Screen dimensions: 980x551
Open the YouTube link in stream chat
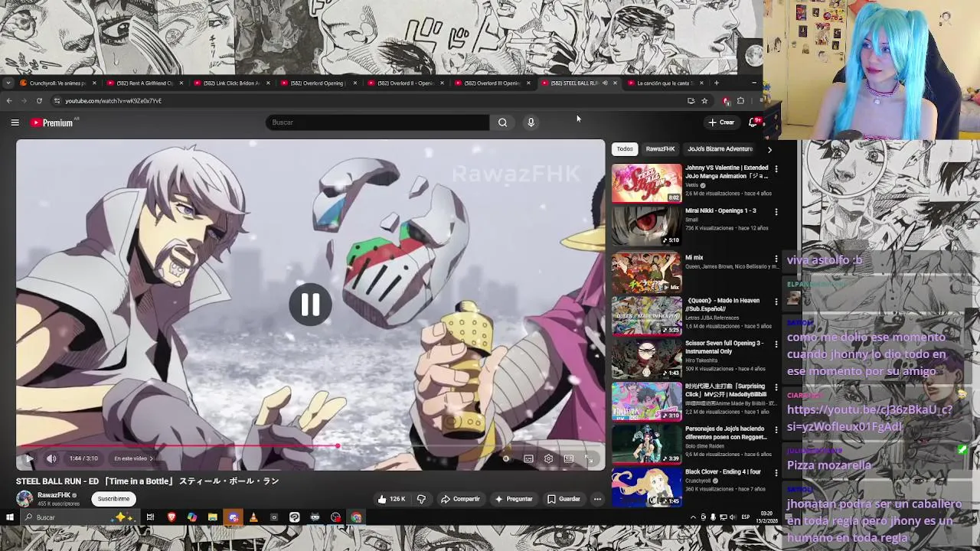click(870, 418)
